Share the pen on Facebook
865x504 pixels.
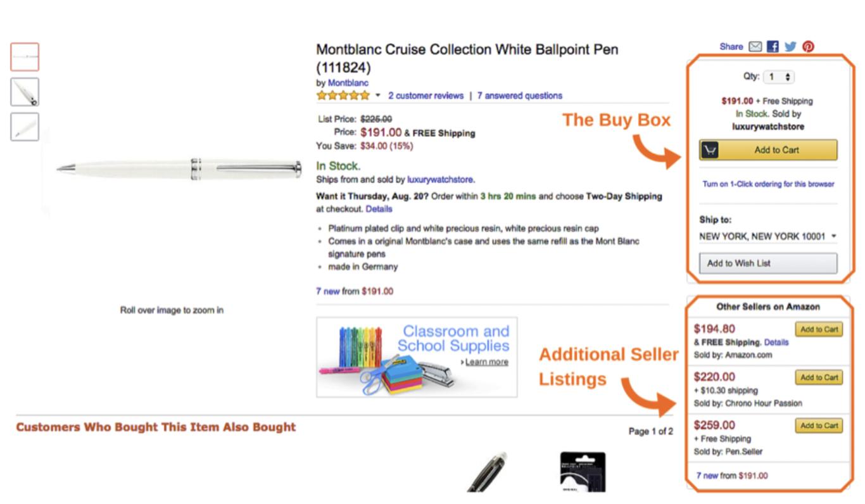pos(773,47)
